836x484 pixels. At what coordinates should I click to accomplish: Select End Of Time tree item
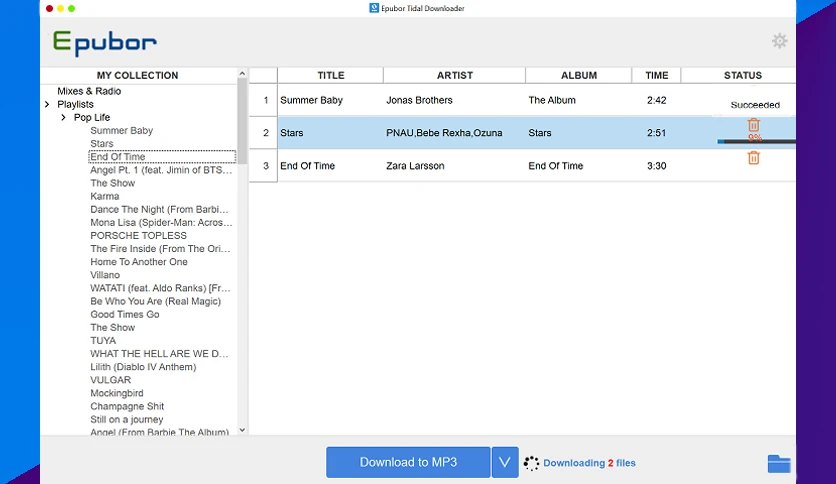coord(162,157)
